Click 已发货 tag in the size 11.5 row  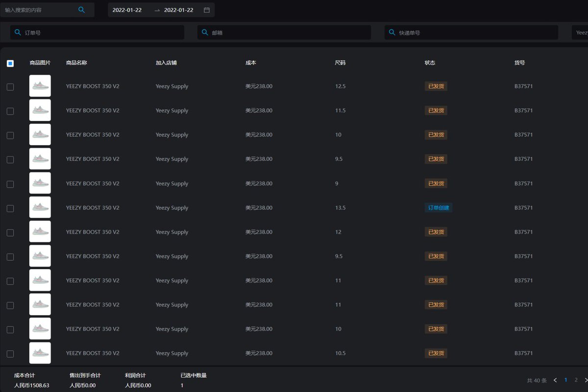pyautogui.click(x=436, y=111)
